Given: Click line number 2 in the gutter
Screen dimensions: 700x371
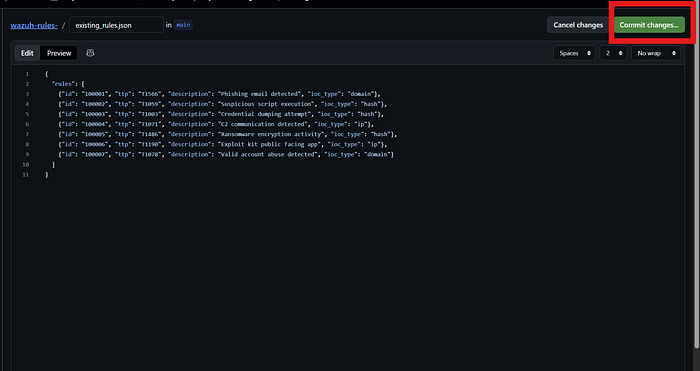Looking at the screenshot, I should [x=27, y=84].
